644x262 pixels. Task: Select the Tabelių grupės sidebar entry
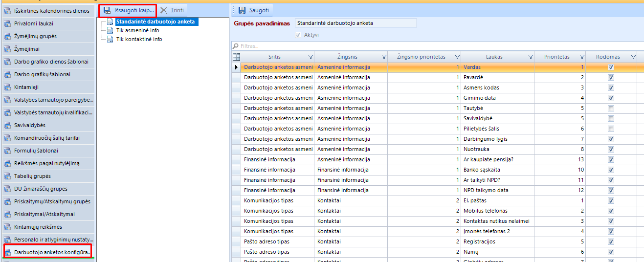click(x=48, y=176)
